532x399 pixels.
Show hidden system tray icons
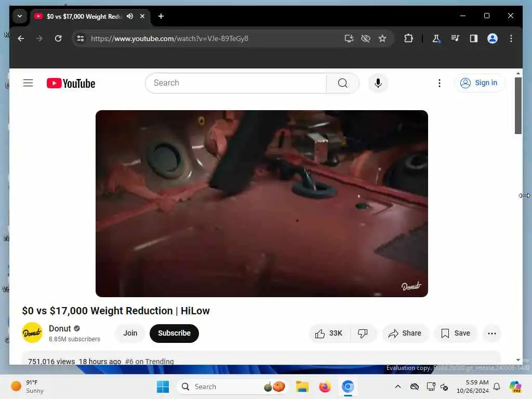(x=398, y=387)
